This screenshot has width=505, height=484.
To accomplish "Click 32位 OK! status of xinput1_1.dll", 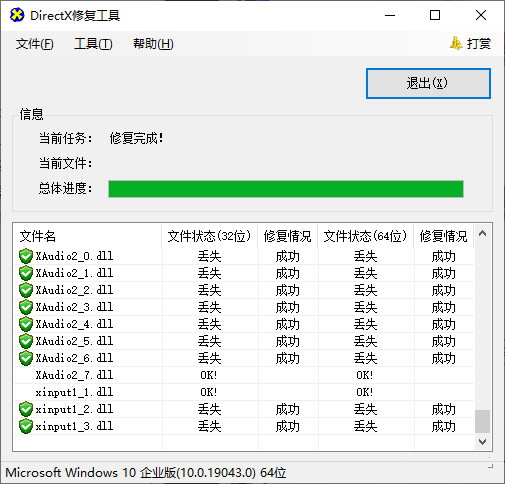I will coord(209,392).
